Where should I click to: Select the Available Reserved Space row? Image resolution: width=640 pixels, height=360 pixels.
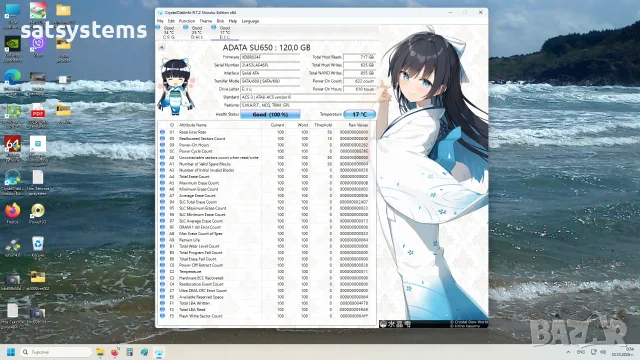[264, 297]
